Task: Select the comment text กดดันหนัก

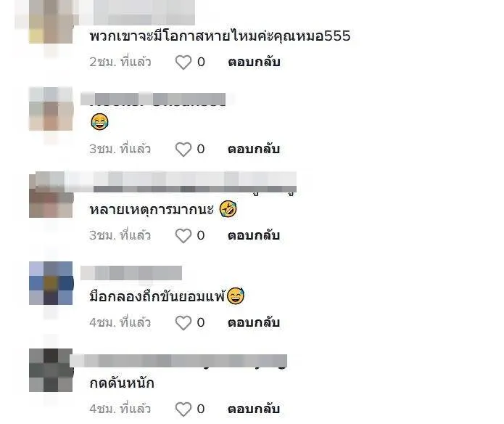Action: (x=122, y=383)
